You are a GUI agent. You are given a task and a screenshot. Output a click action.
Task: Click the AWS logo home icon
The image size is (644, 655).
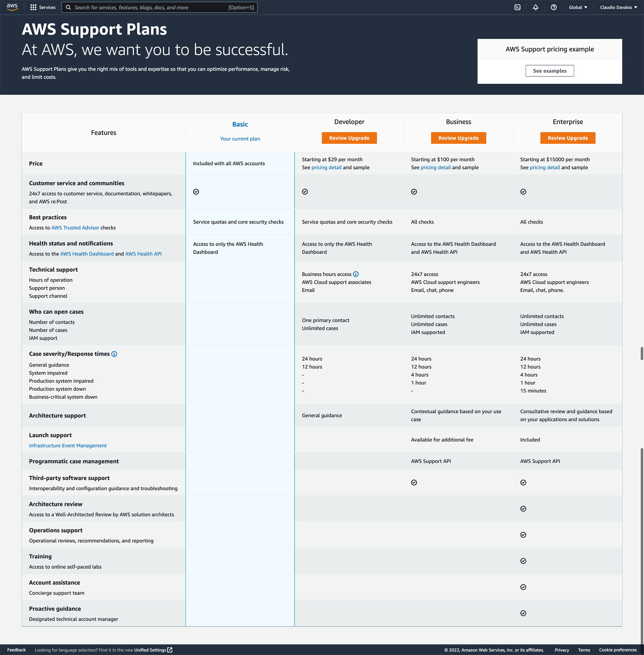12,7
